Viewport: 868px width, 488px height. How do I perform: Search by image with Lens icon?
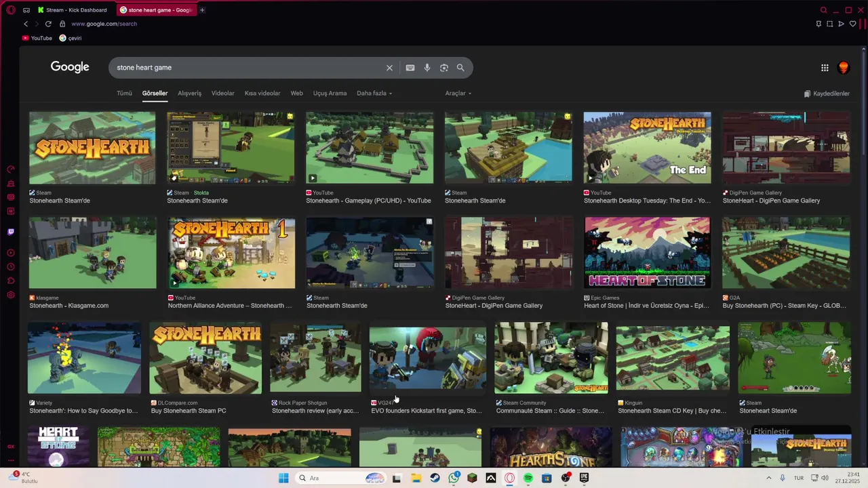444,68
